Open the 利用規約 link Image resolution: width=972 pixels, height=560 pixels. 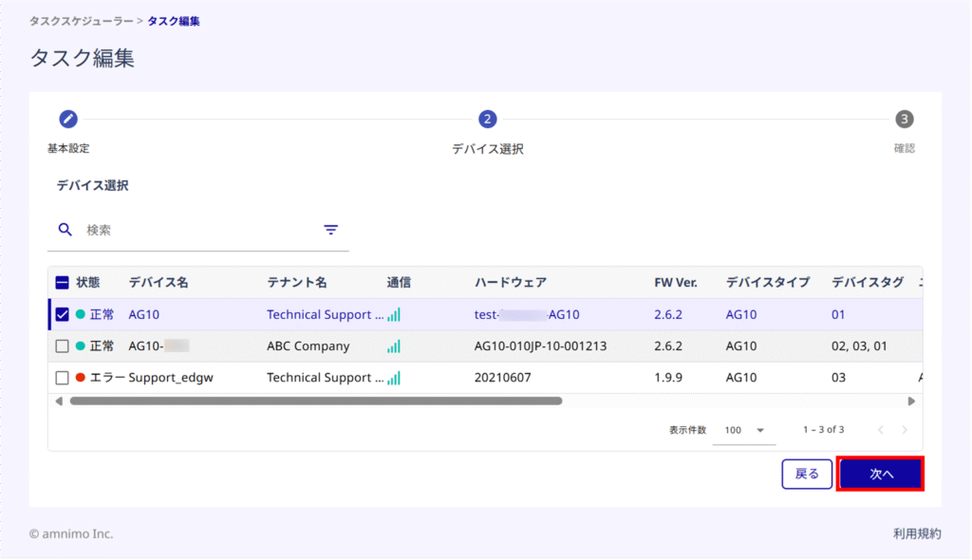tap(917, 533)
